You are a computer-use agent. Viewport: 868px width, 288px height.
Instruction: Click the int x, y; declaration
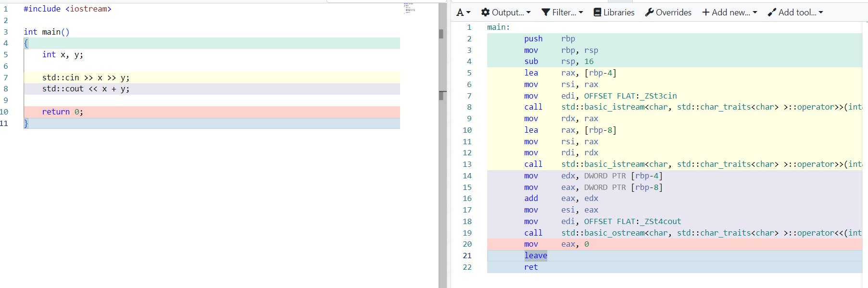pos(63,55)
